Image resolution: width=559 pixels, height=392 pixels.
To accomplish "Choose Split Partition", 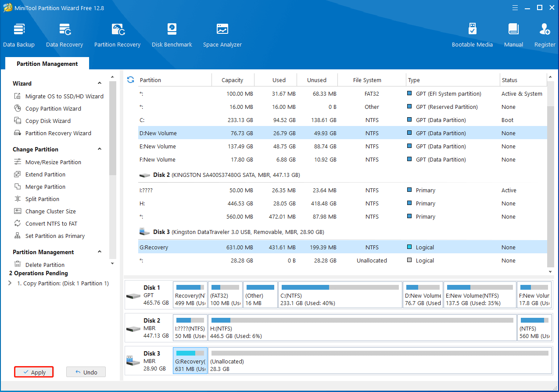I will click(x=37, y=199).
